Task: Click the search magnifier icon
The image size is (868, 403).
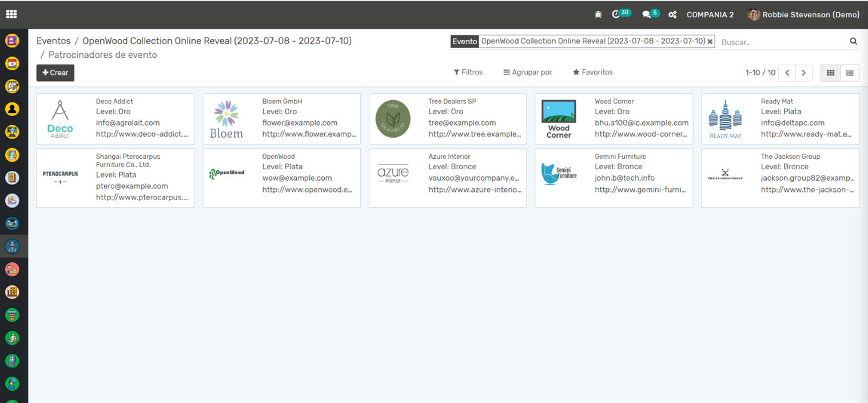Action: pyautogui.click(x=853, y=41)
